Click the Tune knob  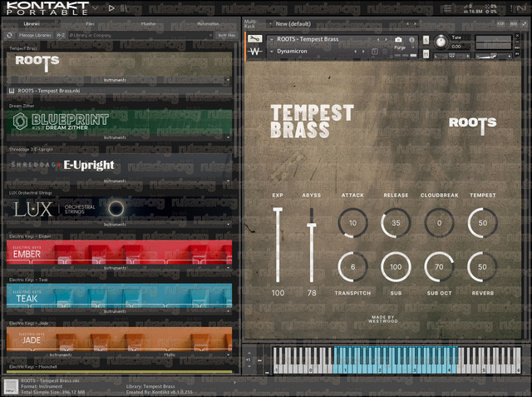click(x=441, y=42)
